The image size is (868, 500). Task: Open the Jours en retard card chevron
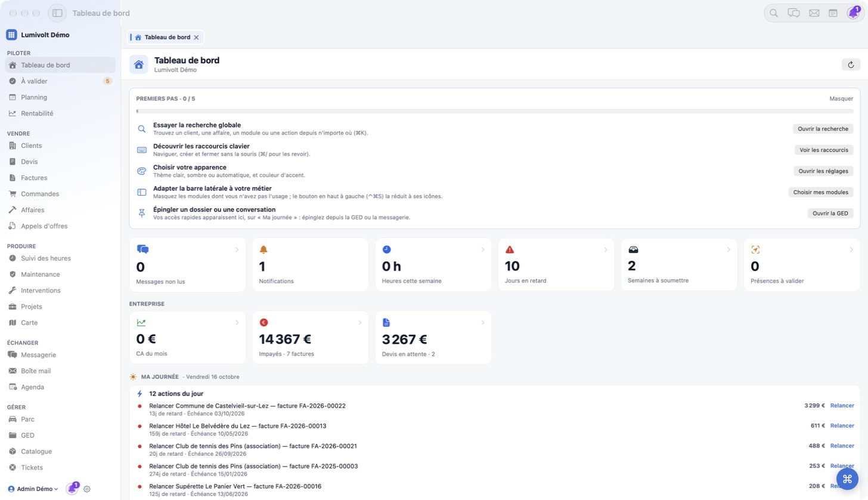pos(606,249)
